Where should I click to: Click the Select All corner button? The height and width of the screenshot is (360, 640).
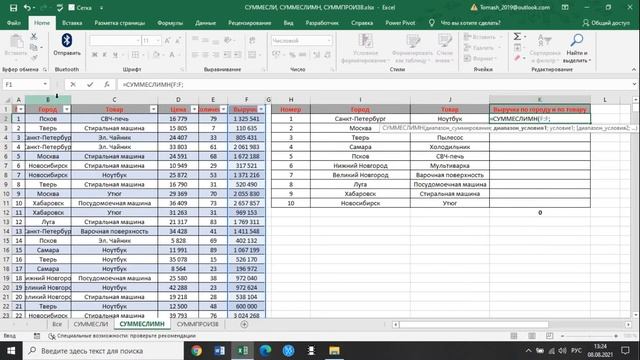7,100
